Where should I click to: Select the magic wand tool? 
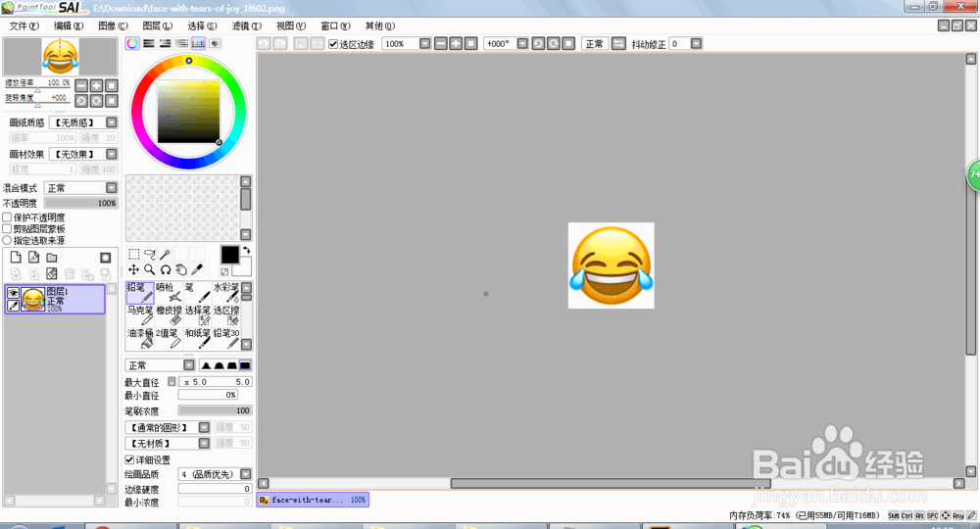pos(165,254)
